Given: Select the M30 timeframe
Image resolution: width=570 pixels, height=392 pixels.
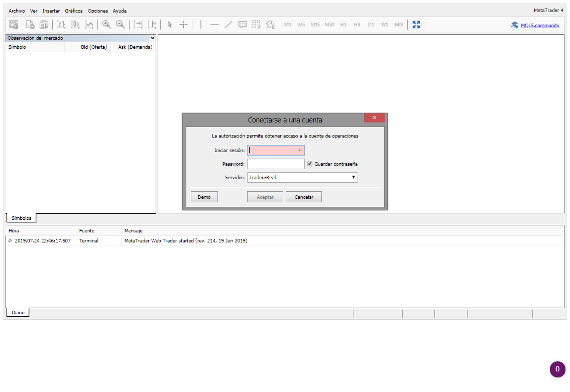Looking at the screenshot, I should 329,25.
